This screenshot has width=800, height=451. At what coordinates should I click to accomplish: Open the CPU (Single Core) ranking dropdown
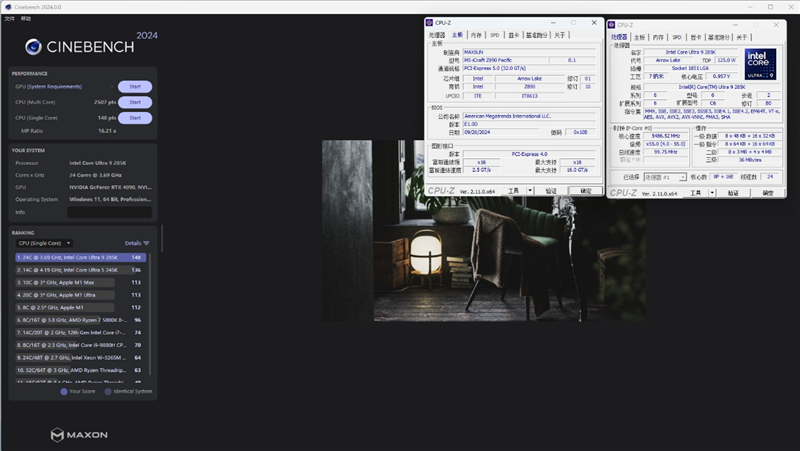(43, 243)
